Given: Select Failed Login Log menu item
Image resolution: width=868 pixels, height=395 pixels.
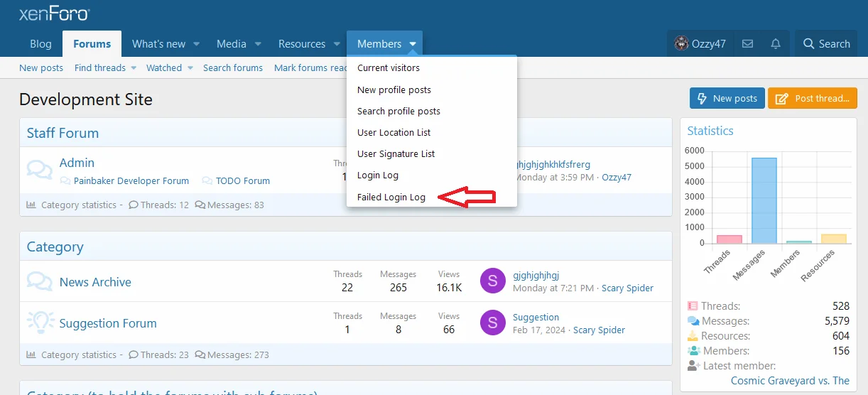Looking at the screenshot, I should pyautogui.click(x=391, y=197).
